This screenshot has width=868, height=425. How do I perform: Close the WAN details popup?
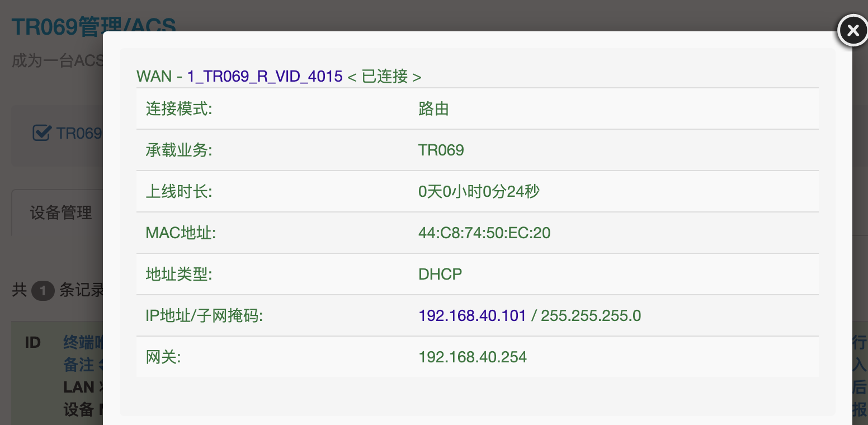(x=852, y=31)
